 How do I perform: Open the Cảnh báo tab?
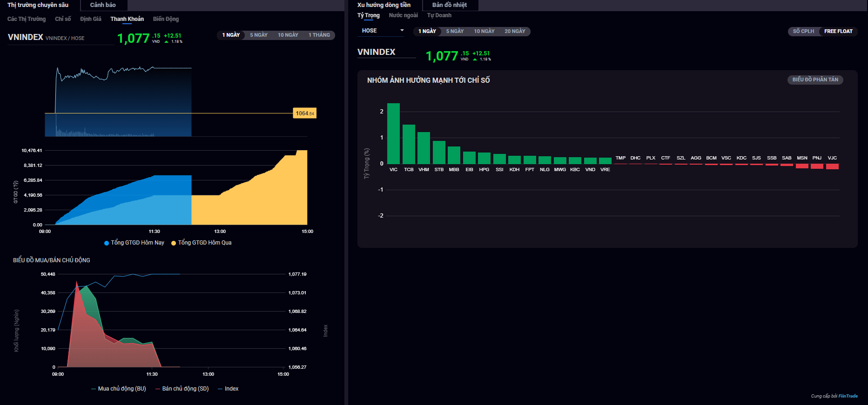coord(103,5)
